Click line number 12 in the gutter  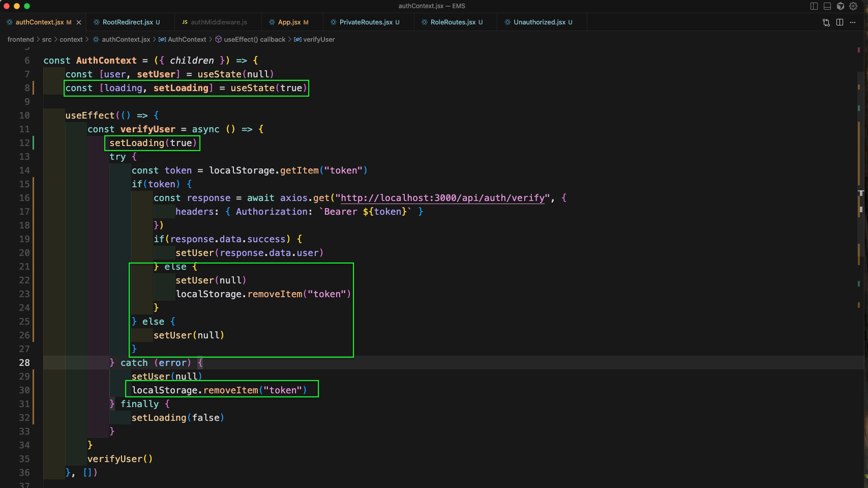[x=24, y=143]
